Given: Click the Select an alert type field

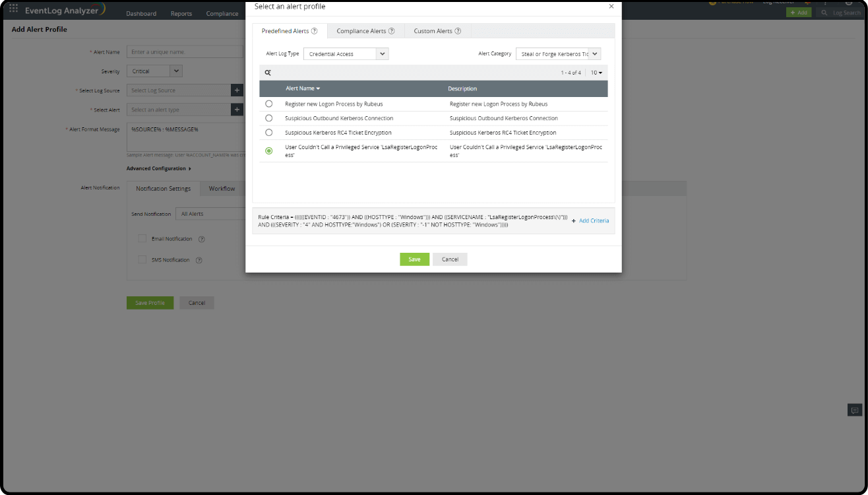Looking at the screenshot, I should [x=179, y=110].
